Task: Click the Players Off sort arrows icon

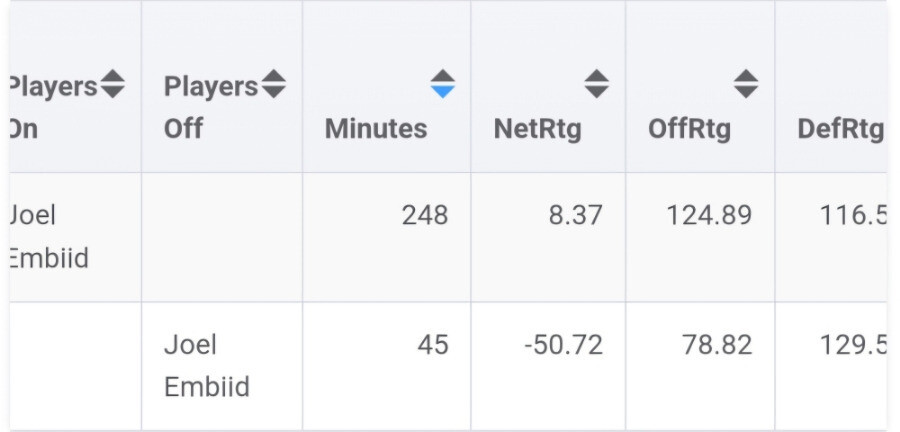Action: pyautogui.click(x=273, y=86)
